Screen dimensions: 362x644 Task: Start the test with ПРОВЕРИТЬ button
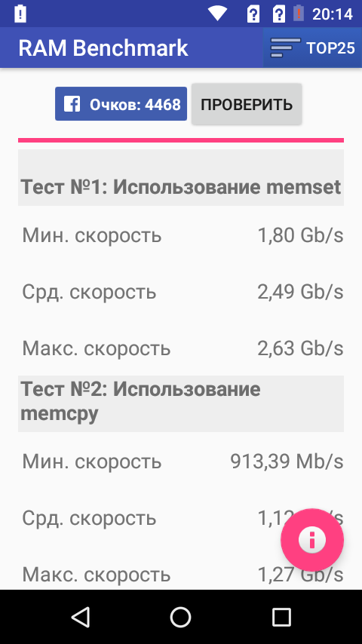click(247, 104)
